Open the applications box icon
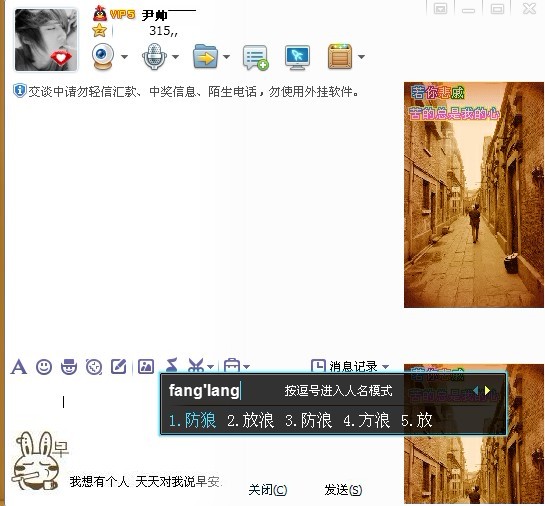545x506 pixels. click(340, 56)
